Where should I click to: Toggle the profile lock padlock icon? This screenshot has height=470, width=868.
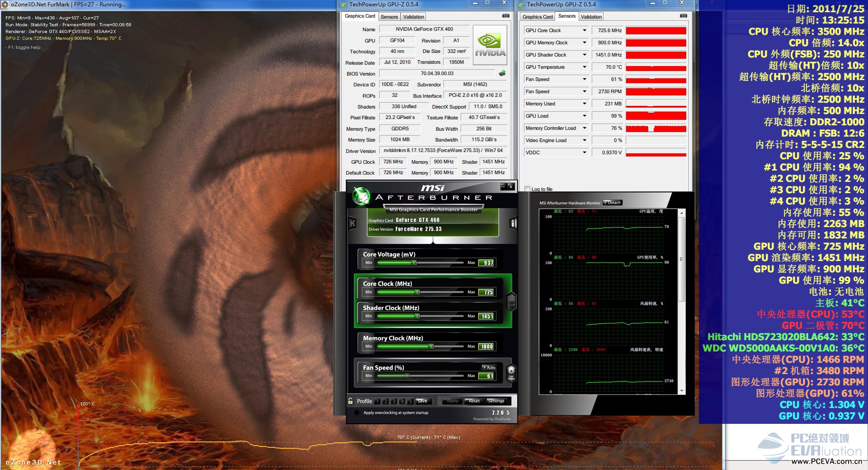[x=350, y=401]
